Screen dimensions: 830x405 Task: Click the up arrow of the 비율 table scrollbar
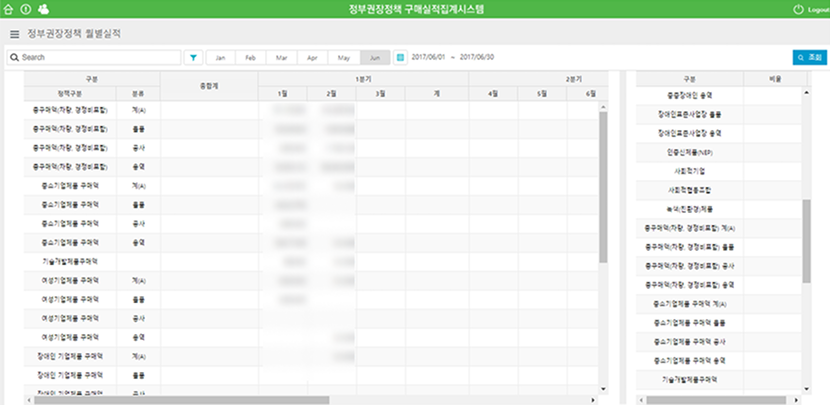pos(806,93)
